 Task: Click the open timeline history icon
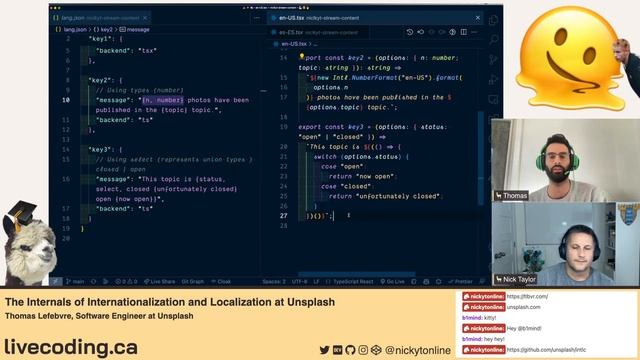(x=410, y=32)
